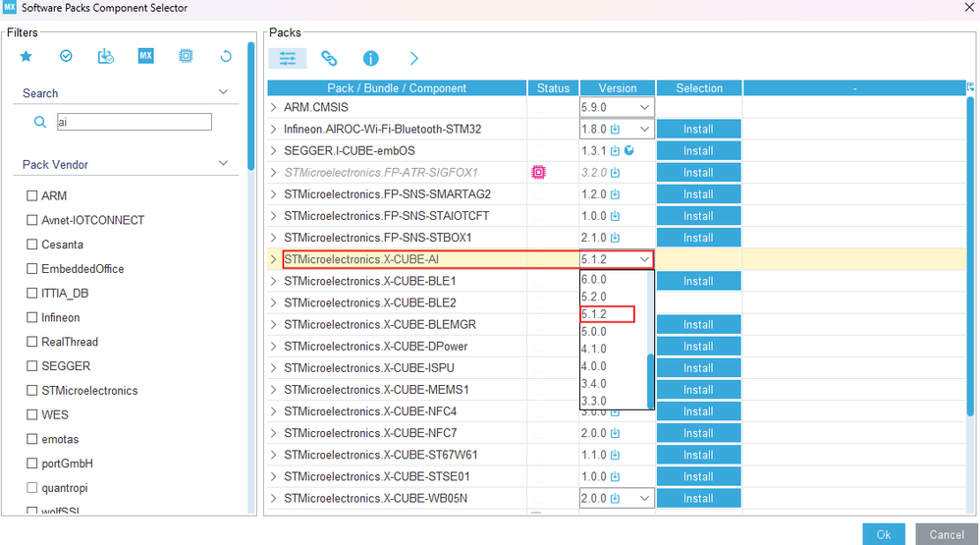Click the Cancel button
This screenshot has width=980, height=545.
(x=947, y=534)
